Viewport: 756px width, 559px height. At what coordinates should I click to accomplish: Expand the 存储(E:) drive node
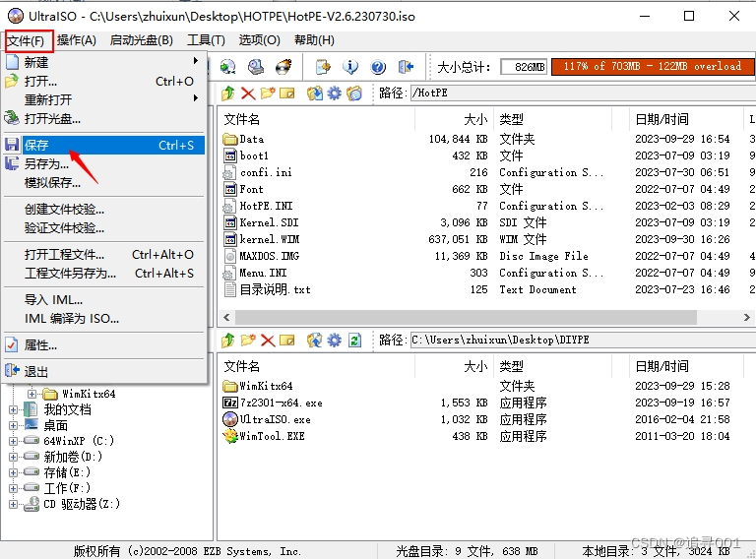[13, 472]
